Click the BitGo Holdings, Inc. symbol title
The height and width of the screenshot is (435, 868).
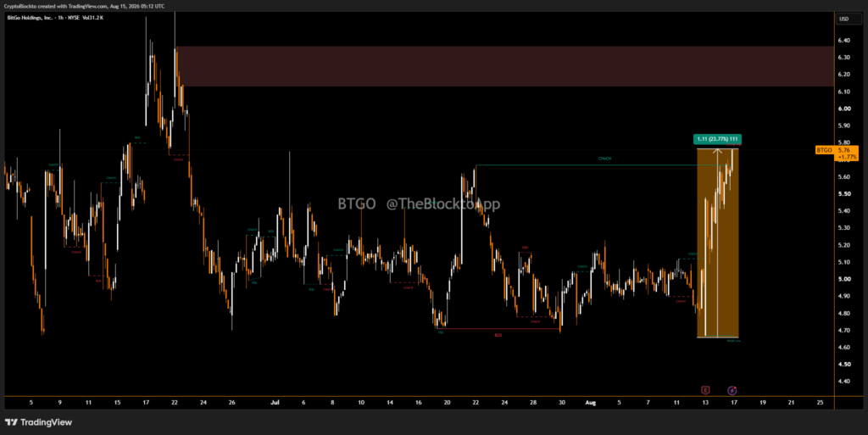31,18
